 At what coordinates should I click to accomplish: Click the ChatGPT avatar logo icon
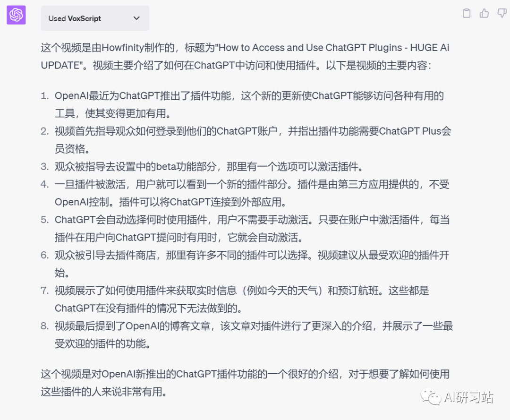coord(16,15)
